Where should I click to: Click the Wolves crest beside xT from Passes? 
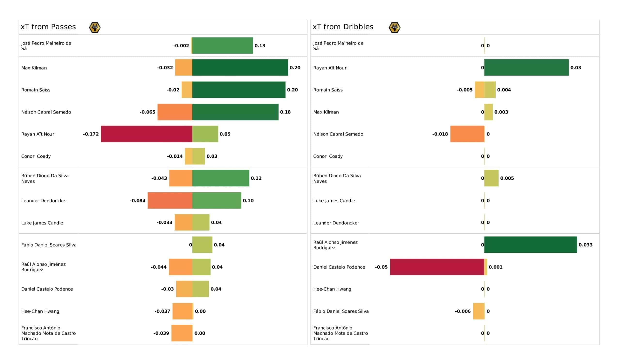(x=95, y=27)
